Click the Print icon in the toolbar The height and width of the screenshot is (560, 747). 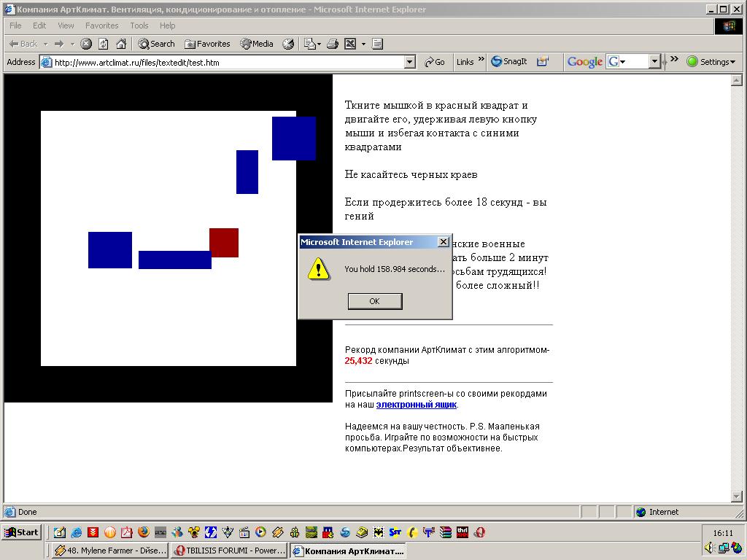333,44
